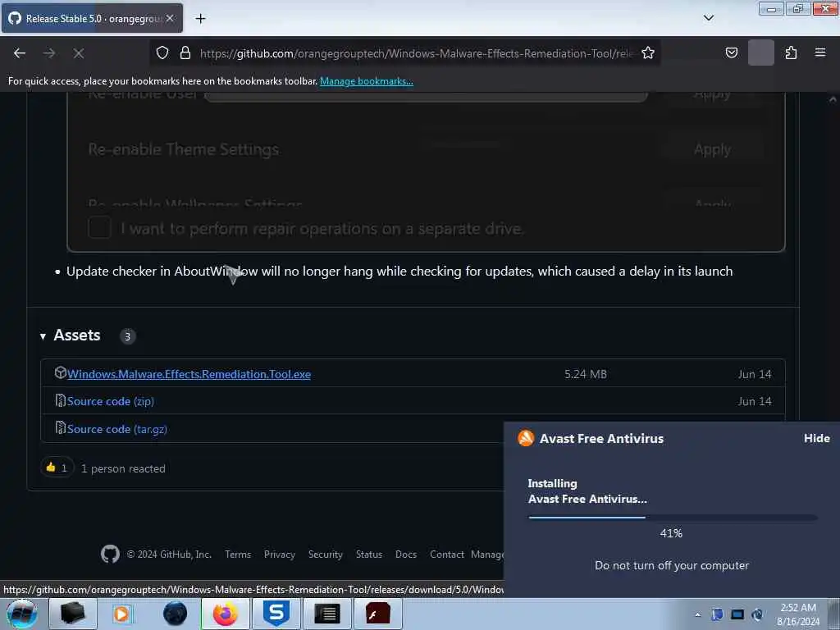Open the taskbar clock showing 2:52 AM
This screenshot has height=630, width=840.
tap(798, 614)
